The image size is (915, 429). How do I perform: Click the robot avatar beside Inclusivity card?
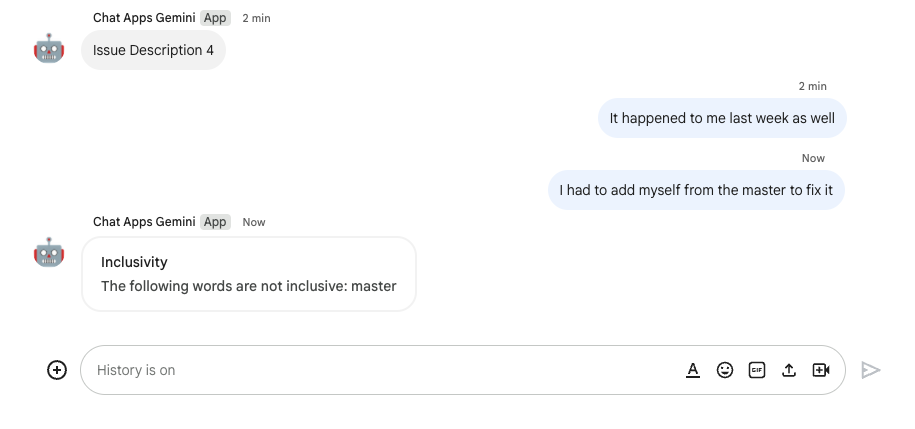49,253
